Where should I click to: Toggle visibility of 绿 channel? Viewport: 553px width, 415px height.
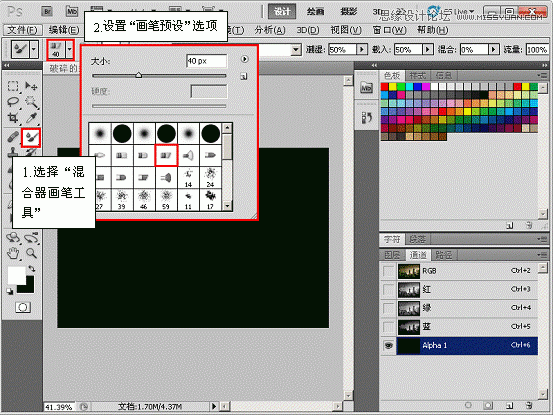tap(389, 308)
